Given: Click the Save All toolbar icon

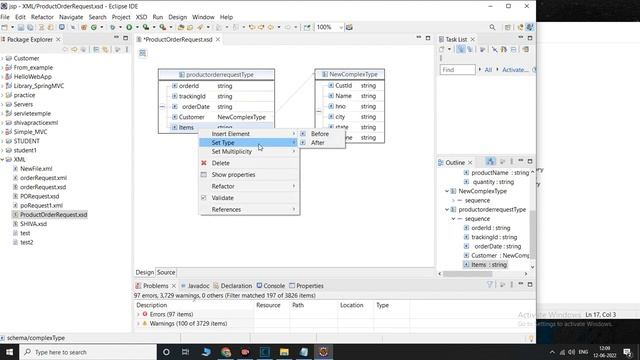Looking at the screenshot, I should tap(30, 27).
